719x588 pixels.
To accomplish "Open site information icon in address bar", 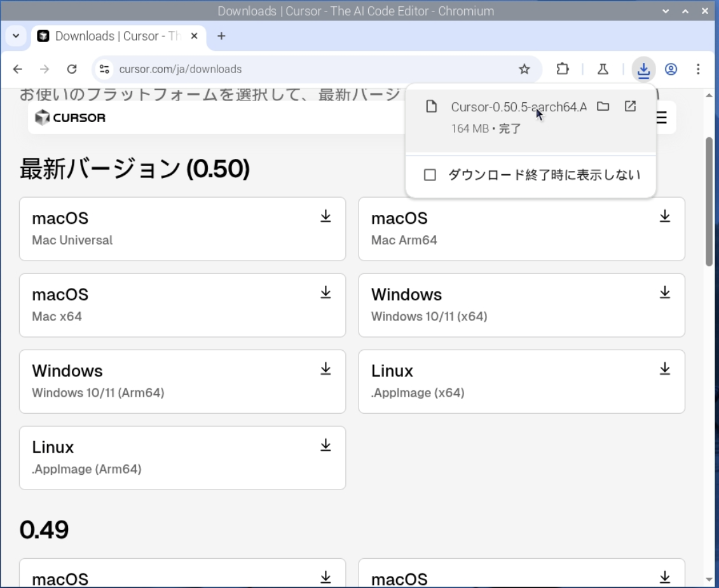I will (x=104, y=69).
